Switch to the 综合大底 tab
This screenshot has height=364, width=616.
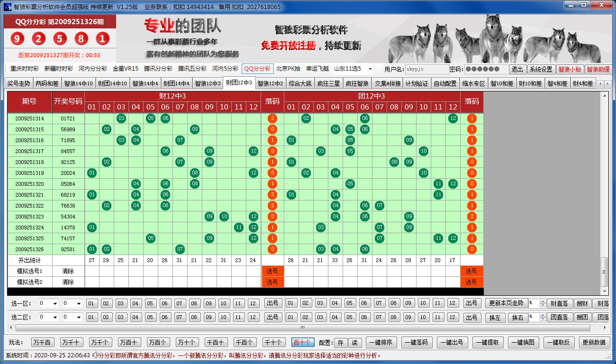pos(300,83)
